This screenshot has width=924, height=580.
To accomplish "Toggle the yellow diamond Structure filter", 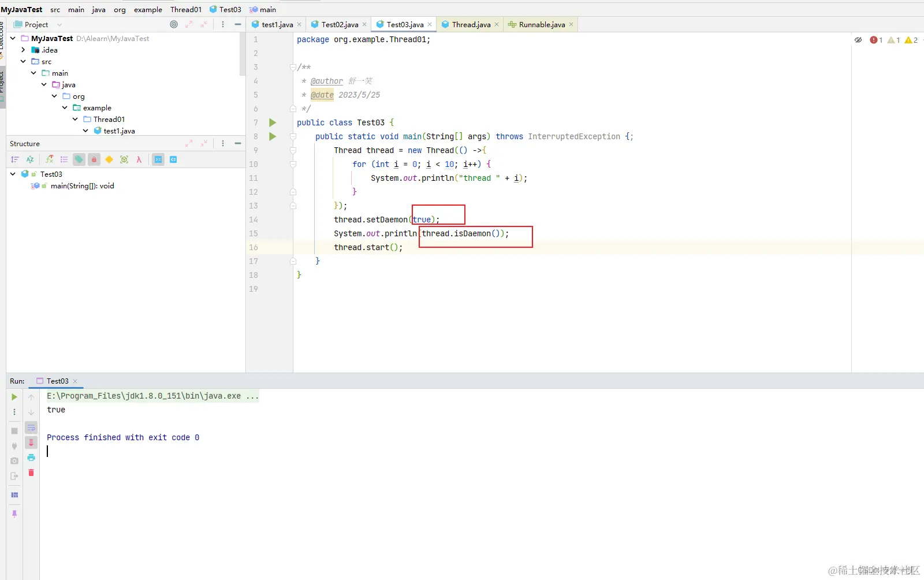I will click(109, 159).
